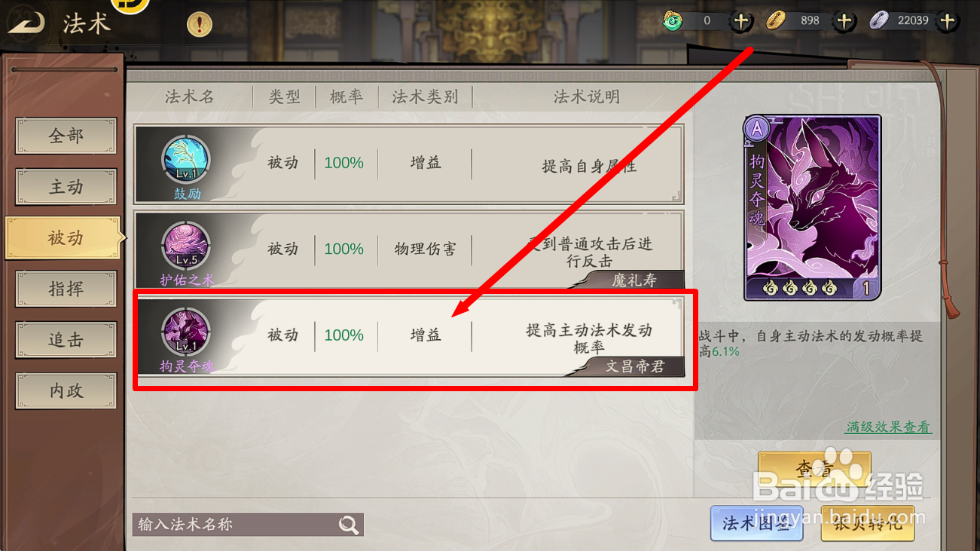The width and height of the screenshot is (980, 551).
Task: Click the back arrow icon beside 法术
Action: coord(25,23)
